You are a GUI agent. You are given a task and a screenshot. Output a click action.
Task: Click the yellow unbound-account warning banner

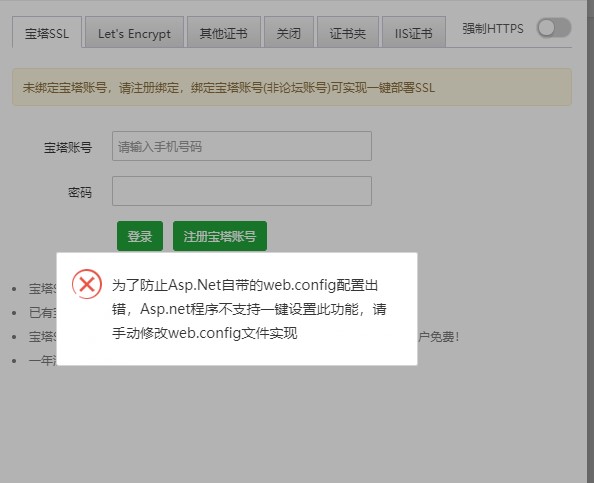click(292, 87)
